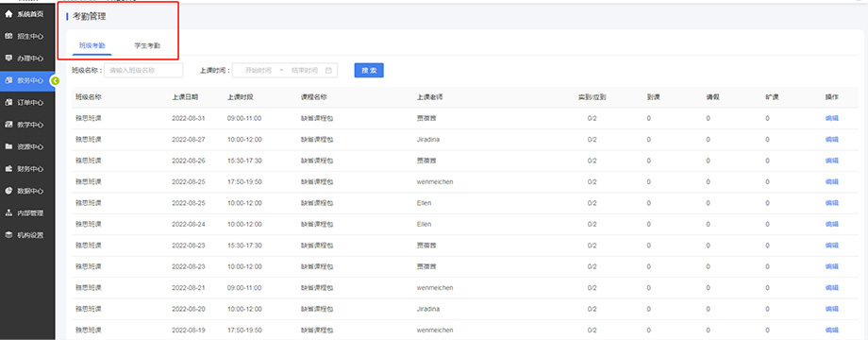The image size is (868, 340).
Task: Click 编辑 for the 2022-08-31 row
Action: (831, 118)
